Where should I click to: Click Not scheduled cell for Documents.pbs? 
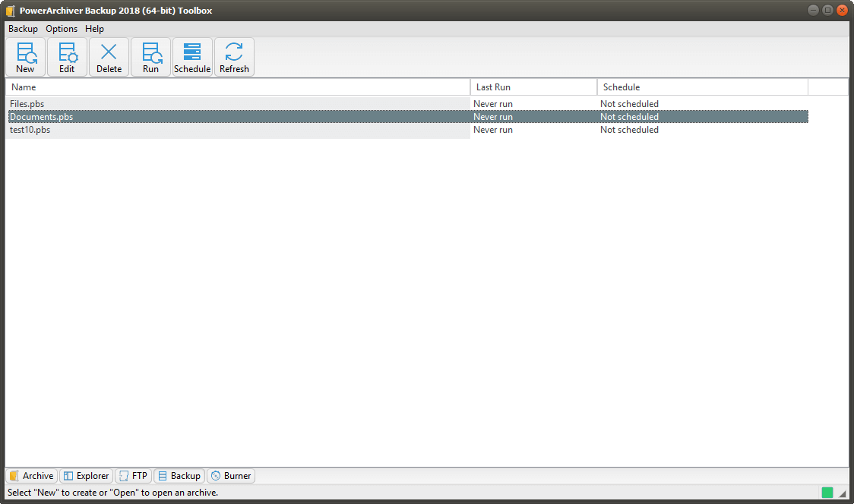click(x=629, y=117)
